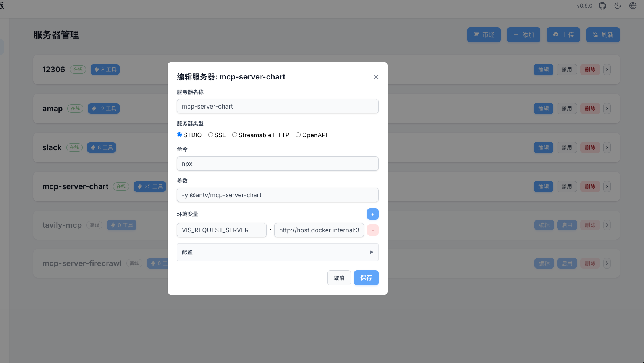The height and width of the screenshot is (363, 644).
Task: Expand the amap server row
Action: 607,109
